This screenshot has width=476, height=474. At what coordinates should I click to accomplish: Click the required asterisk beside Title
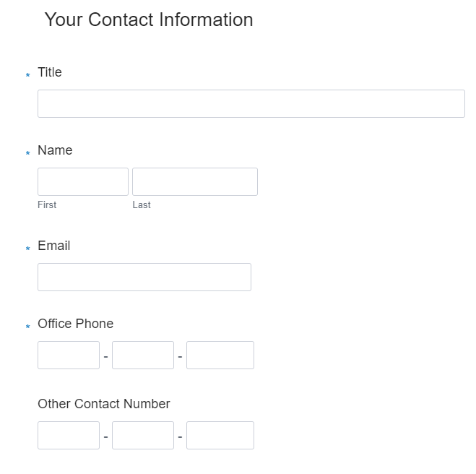[28, 75]
